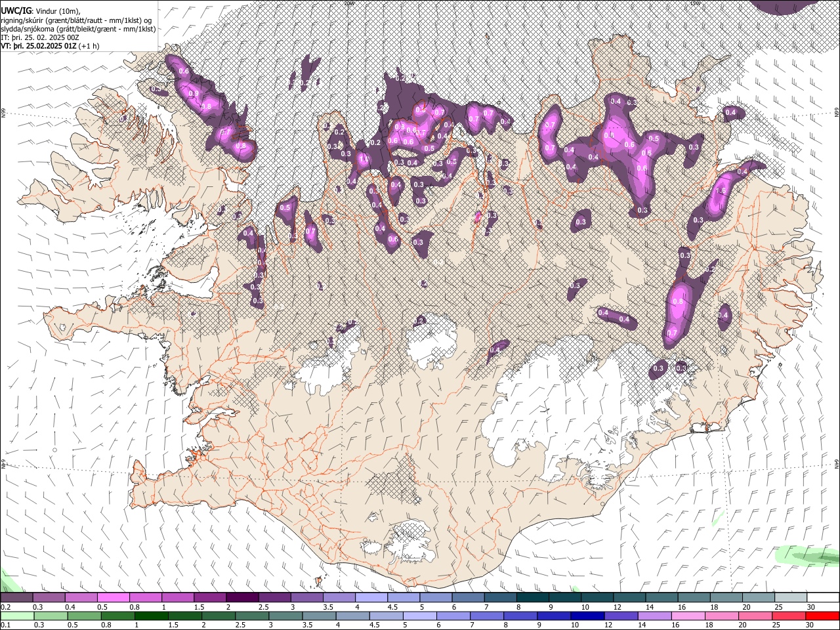Select the snow legend swatch between 14 and 16

(x=660, y=598)
